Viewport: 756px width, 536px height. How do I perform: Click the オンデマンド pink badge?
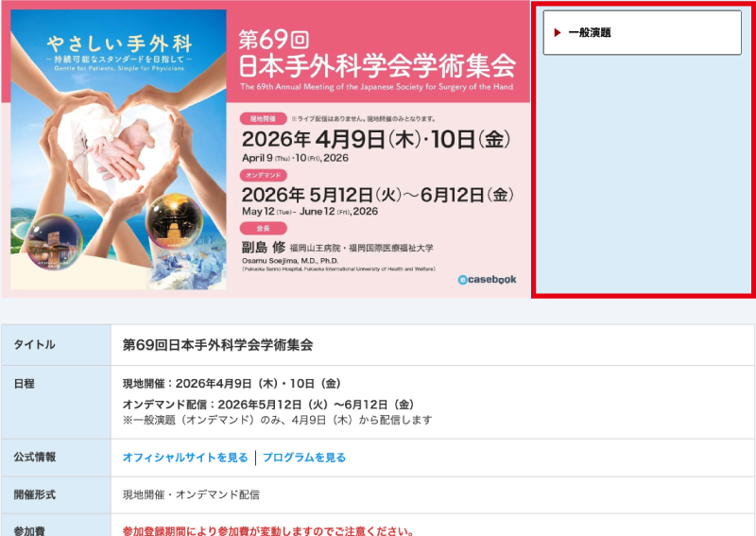(264, 175)
